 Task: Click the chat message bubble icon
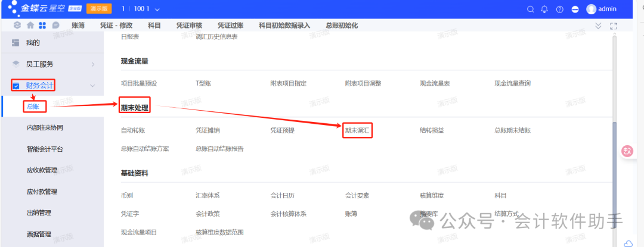tap(55, 26)
